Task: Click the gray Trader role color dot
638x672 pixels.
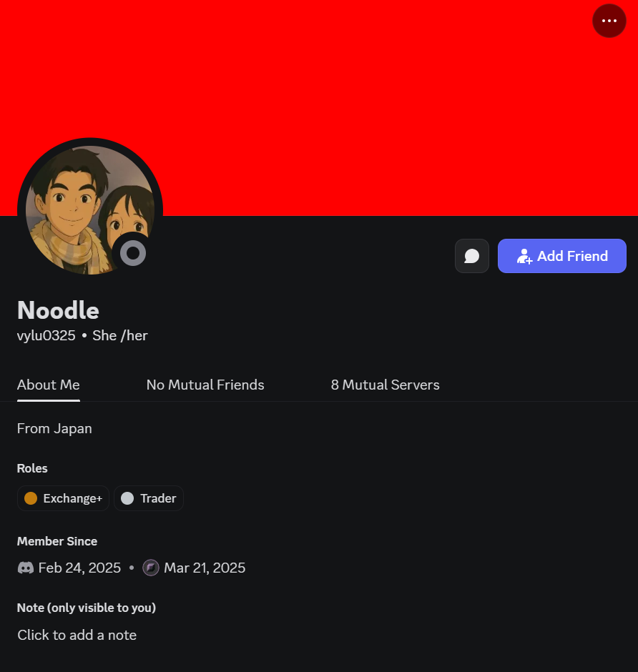Action: pyautogui.click(x=127, y=498)
